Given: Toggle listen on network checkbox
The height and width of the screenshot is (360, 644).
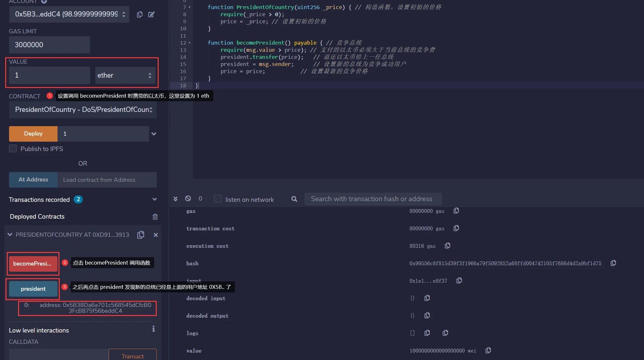Looking at the screenshot, I should pyautogui.click(x=218, y=199).
